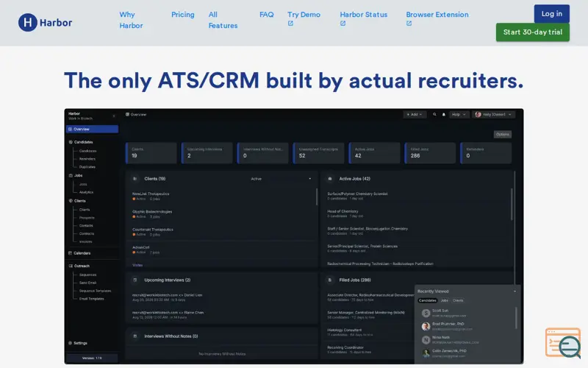Open the Why Harbor nav link

[131, 20]
